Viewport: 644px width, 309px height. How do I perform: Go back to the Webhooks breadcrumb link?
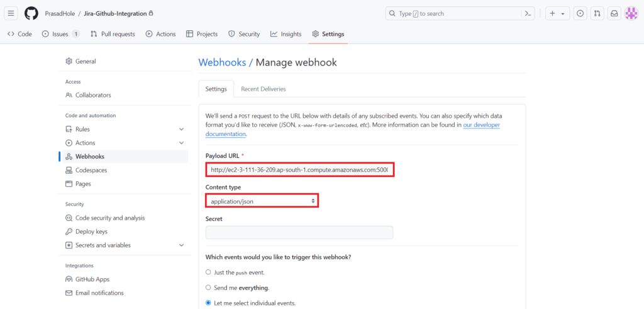click(222, 62)
